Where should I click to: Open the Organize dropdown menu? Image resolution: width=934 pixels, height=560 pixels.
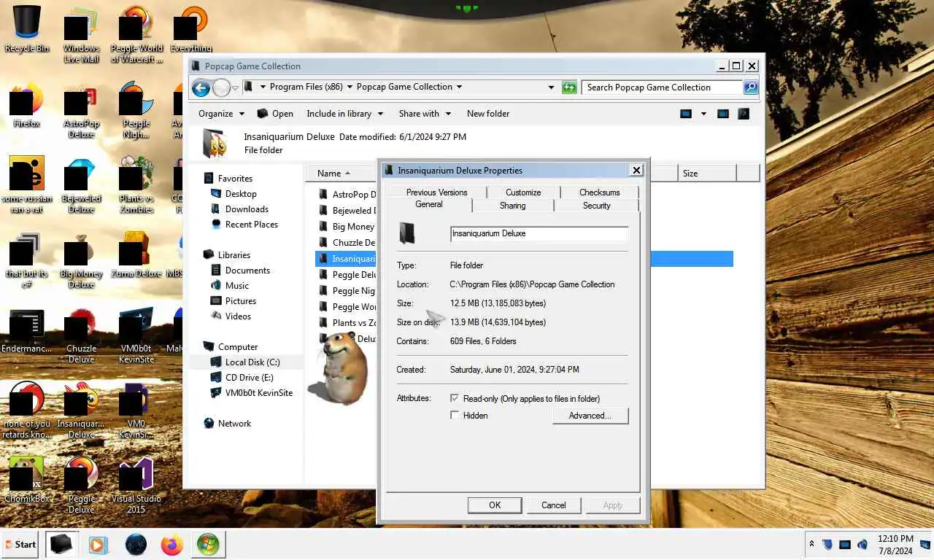pos(221,114)
